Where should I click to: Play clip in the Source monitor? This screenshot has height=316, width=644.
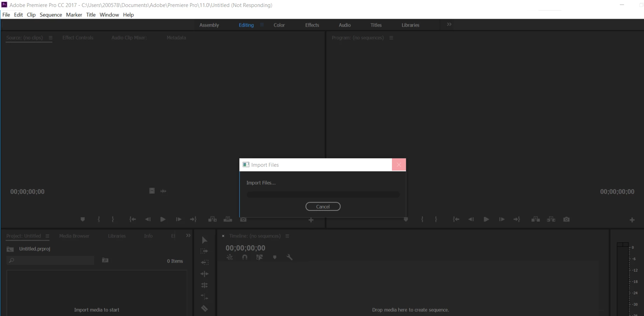163,219
